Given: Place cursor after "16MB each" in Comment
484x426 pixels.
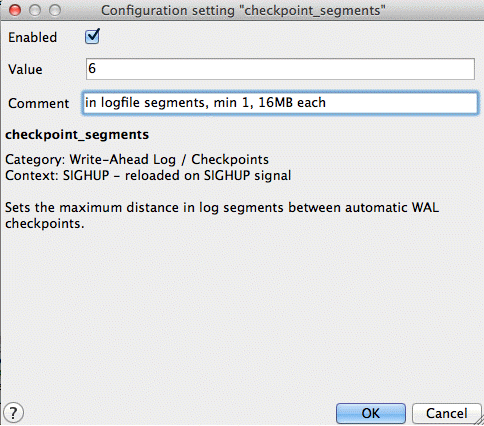Looking at the screenshot, I should (x=327, y=103).
